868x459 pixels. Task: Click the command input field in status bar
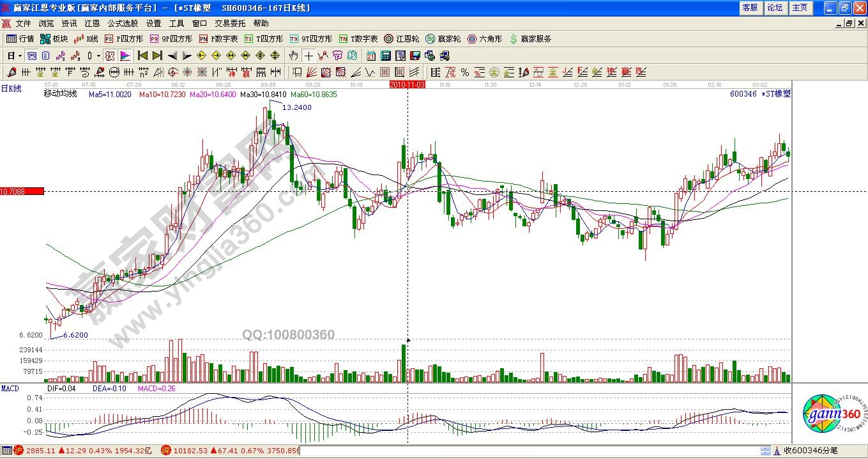pyautogui.click(x=543, y=452)
